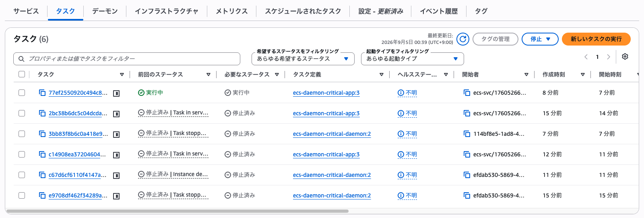Switch to 設定 - 更新済み tab

coord(381,11)
